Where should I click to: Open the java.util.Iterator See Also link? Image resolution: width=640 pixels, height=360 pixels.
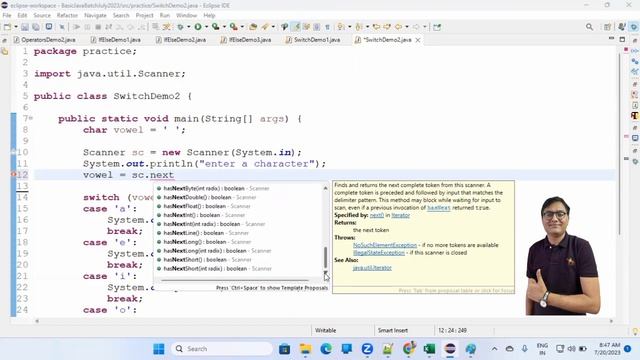[372, 268]
